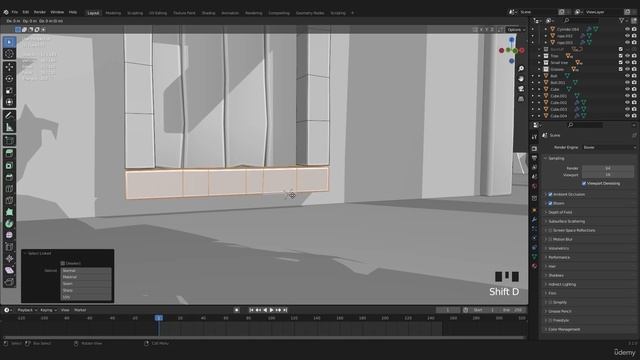Open the Edit menu

click(26, 12)
